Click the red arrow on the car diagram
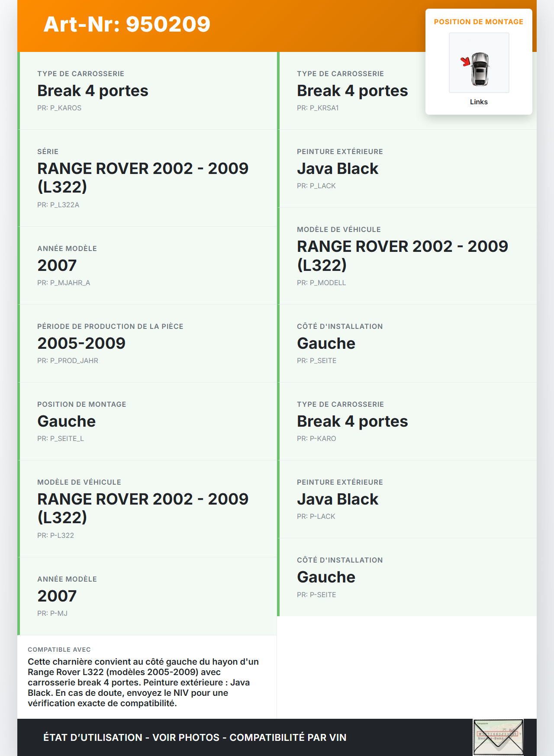 pos(465,61)
